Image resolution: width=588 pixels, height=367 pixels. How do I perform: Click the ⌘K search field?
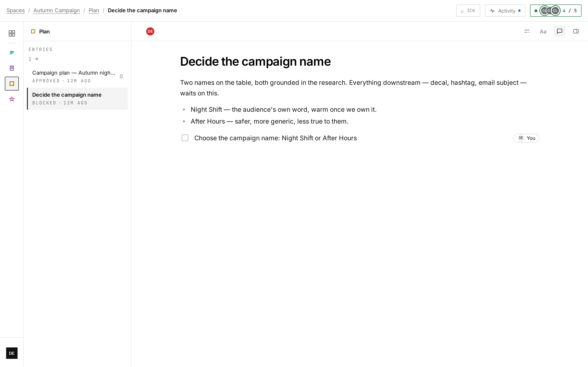tap(468, 11)
